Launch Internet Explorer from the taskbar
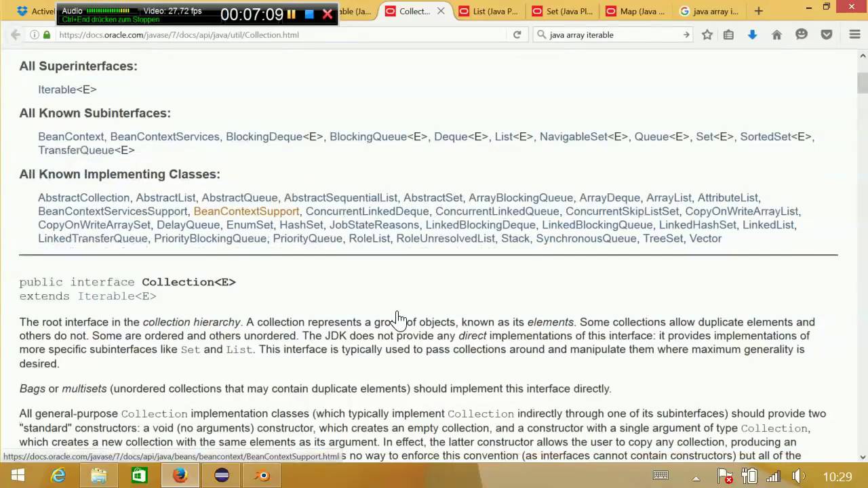Viewport: 868px width, 488px height. click(x=59, y=476)
